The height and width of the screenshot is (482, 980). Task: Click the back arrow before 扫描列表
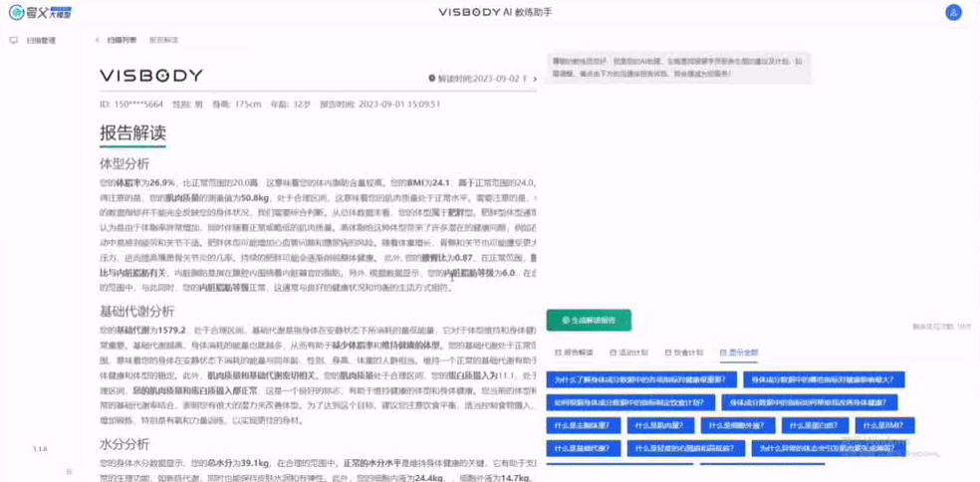[x=98, y=41]
